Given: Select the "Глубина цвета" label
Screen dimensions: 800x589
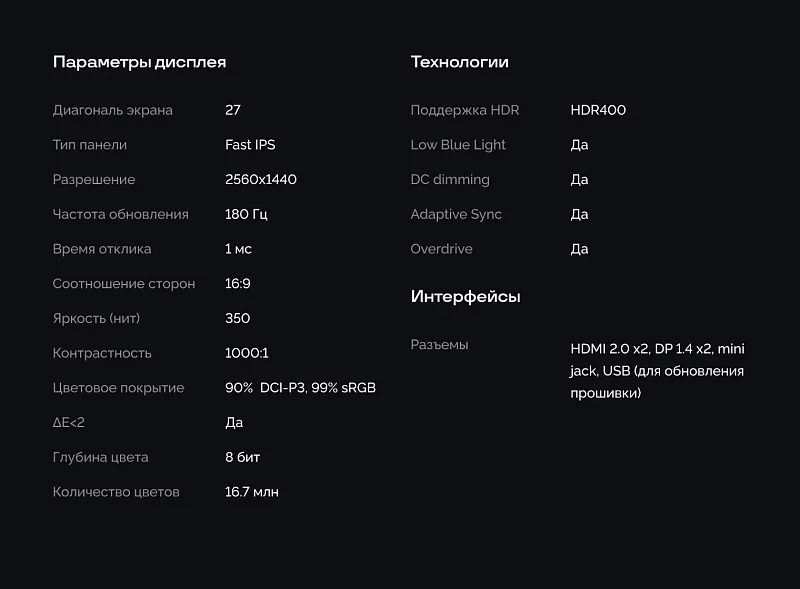Looking at the screenshot, I should (x=100, y=457).
